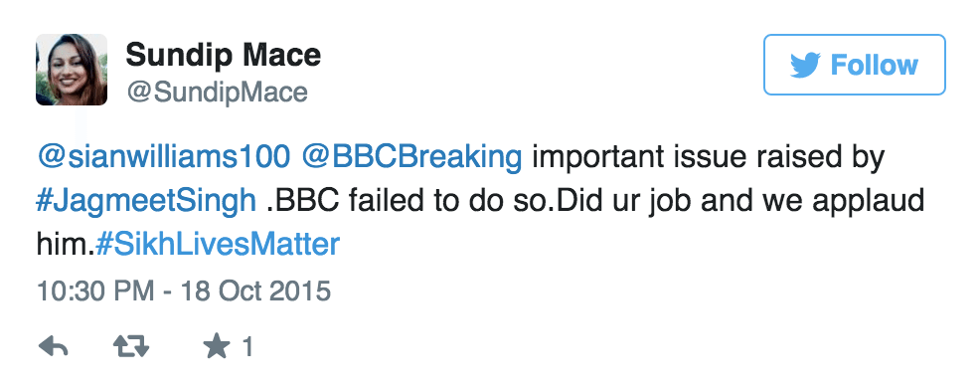This screenshot has height=390, width=980.
Task: Favorite the tweet with the star icon
Action: point(217,346)
